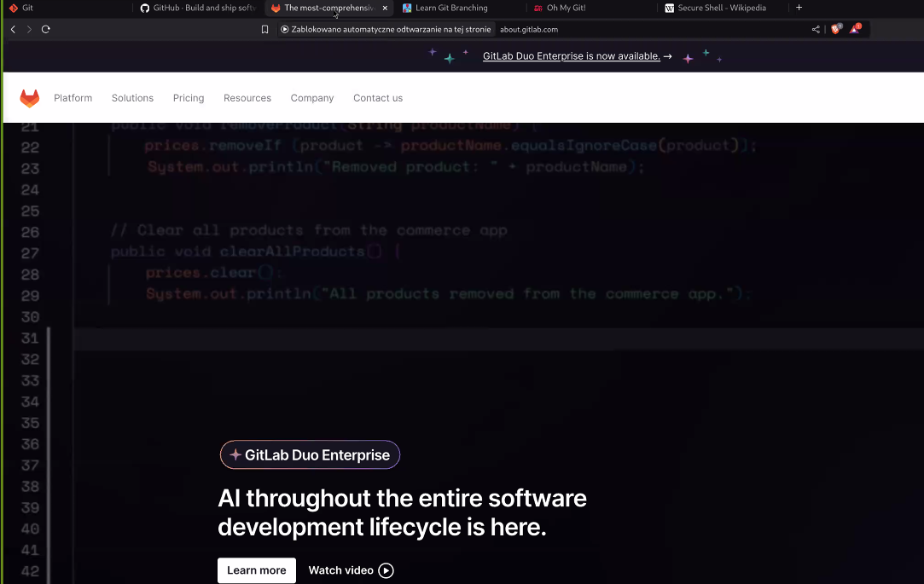Open the Solutions menu
This screenshot has width=924, height=584.
[x=132, y=98]
